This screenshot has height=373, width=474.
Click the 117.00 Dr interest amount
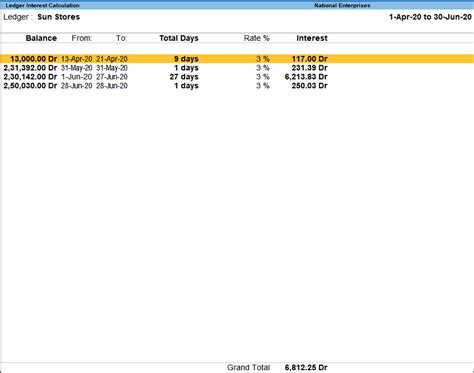tap(309, 59)
